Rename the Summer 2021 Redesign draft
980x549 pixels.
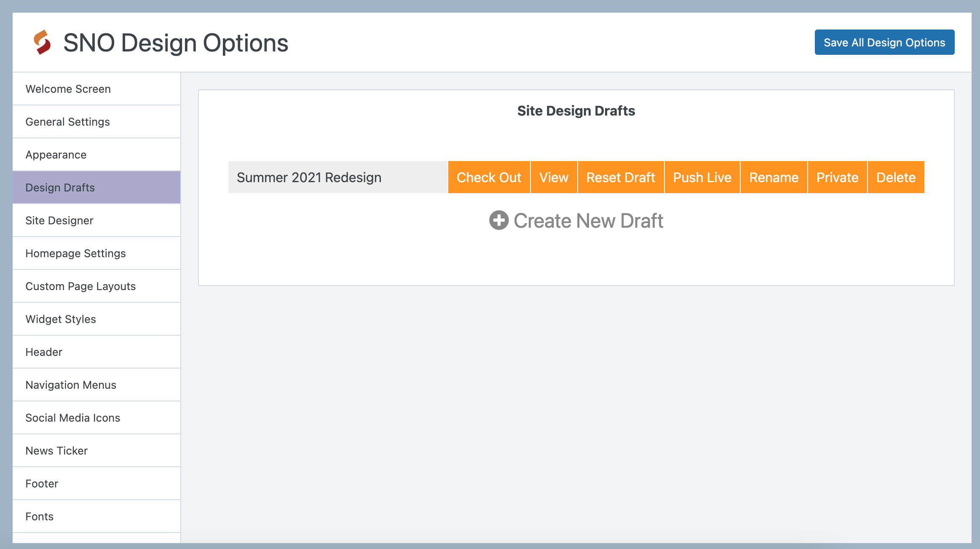point(774,177)
